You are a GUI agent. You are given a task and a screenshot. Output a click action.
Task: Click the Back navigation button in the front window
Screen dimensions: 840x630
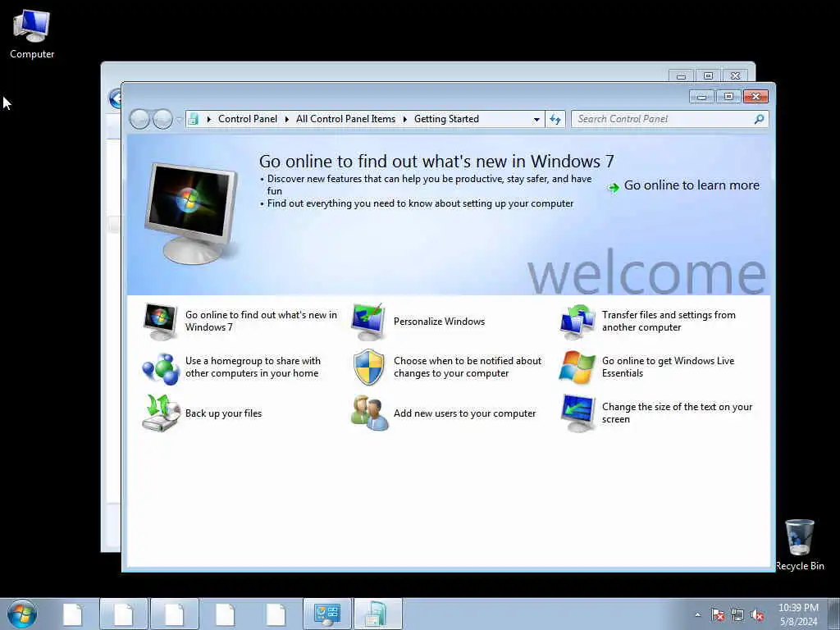[x=139, y=119]
